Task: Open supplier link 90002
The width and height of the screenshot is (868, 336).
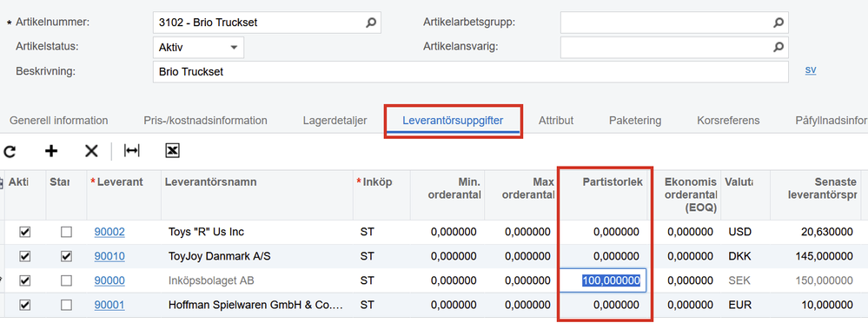Action: tap(109, 232)
